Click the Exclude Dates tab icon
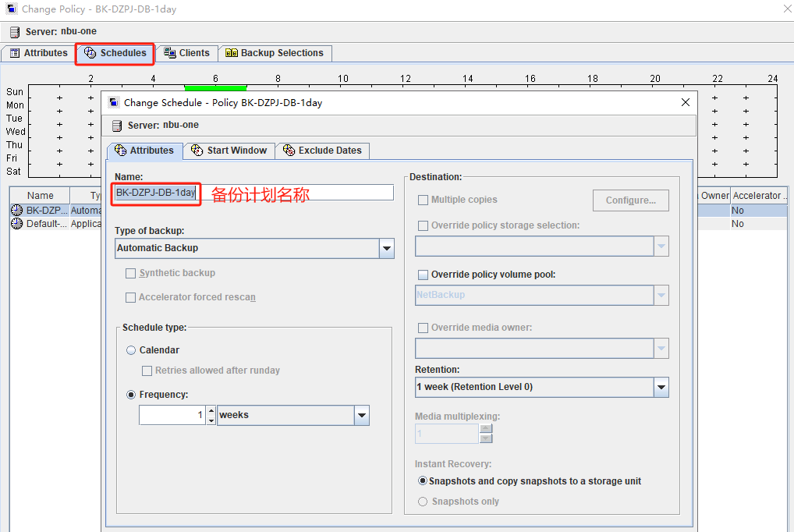794x532 pixels. pyautogui.click(x=289, y=151)
